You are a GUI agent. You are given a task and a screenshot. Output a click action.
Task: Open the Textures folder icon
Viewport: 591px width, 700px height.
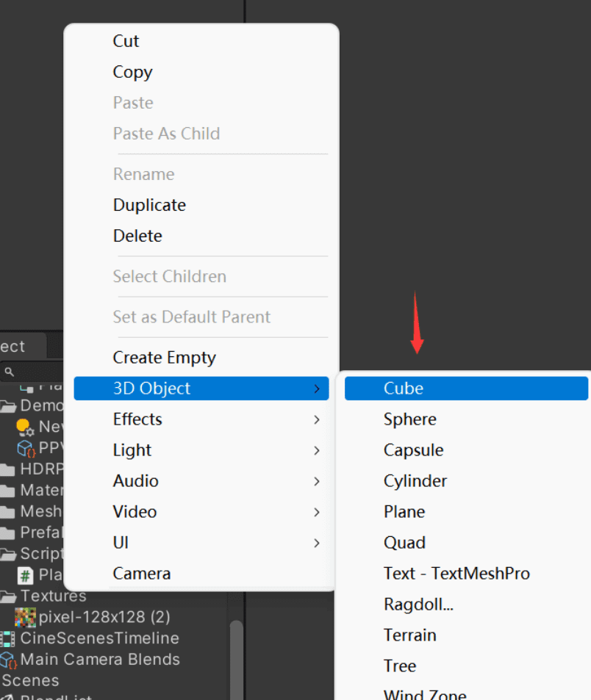(x=8, y=596)
